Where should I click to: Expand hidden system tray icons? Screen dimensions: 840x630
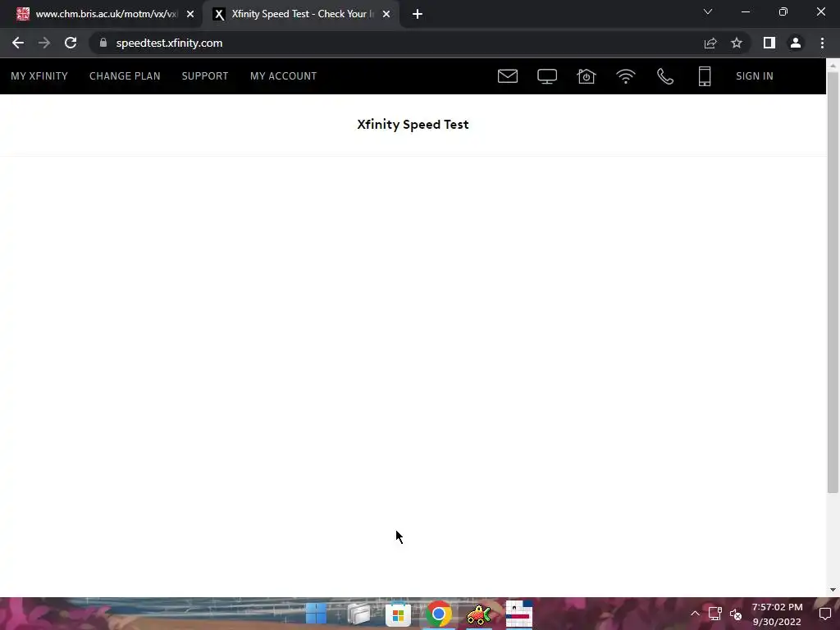[695, 614]
